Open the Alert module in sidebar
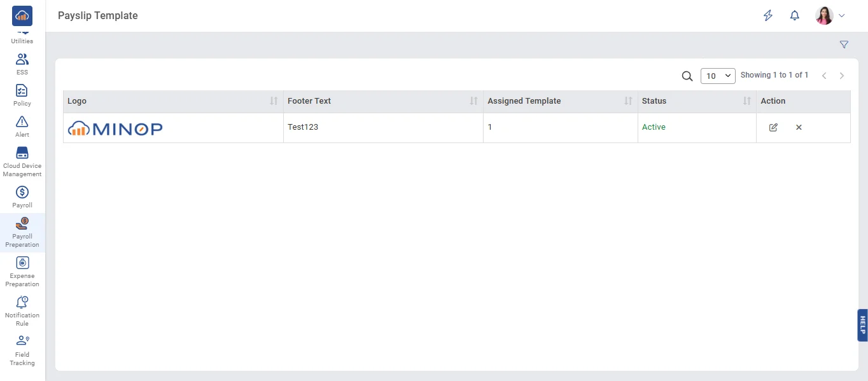The width and height of the screenshot is (868, 381). 22,126
